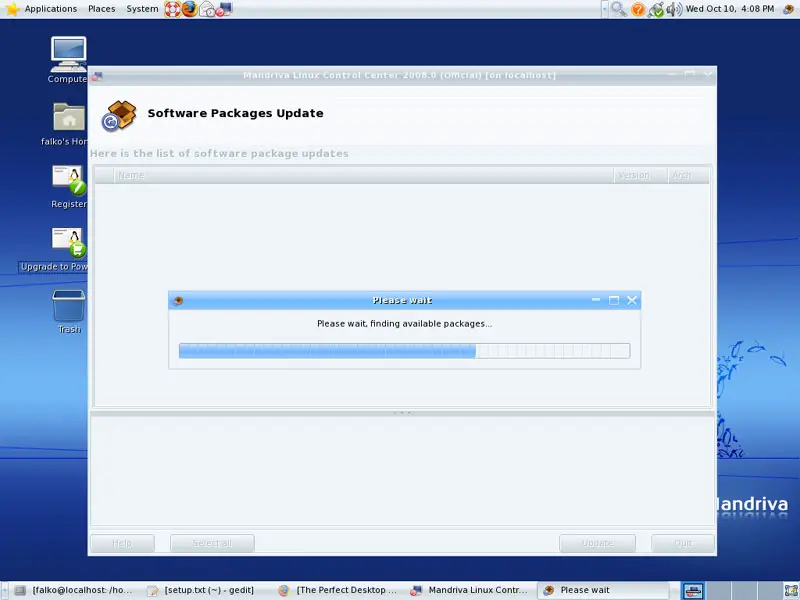Click the Control Center title bar menu icon

(97, 76)
